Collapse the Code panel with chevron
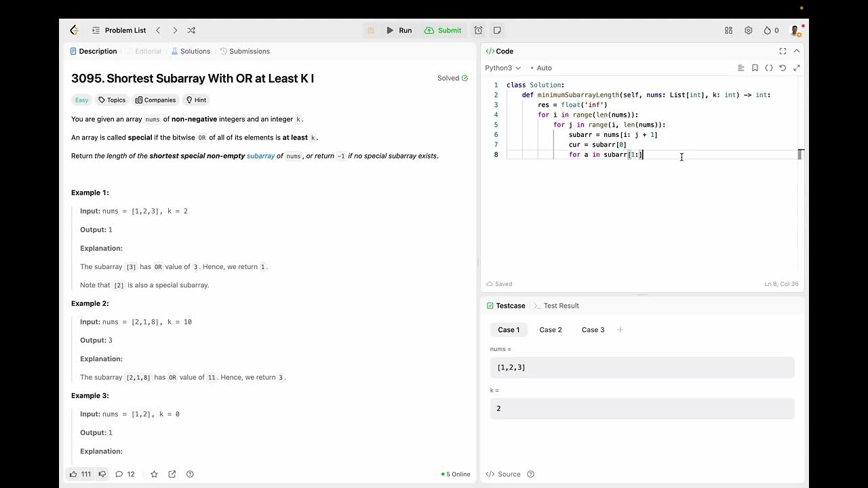Image resolution: width=868 pixels, height=488 pixels. (x=797, y=51)
